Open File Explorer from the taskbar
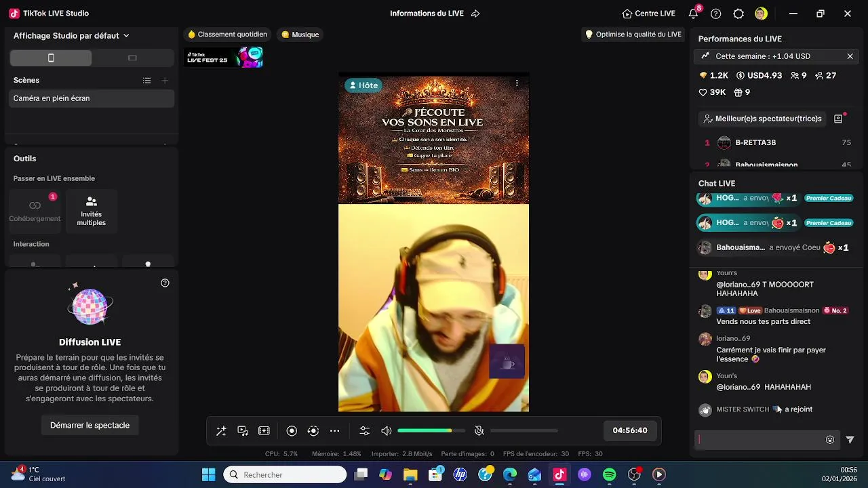868x488 pixels. [410, 474]
